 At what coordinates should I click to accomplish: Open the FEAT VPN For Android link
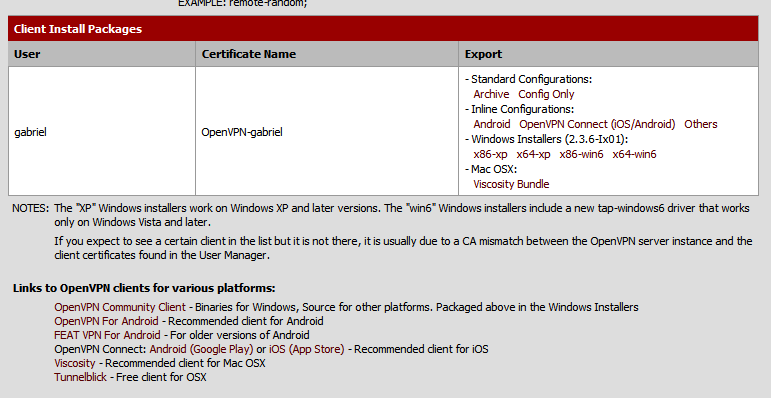107,335
